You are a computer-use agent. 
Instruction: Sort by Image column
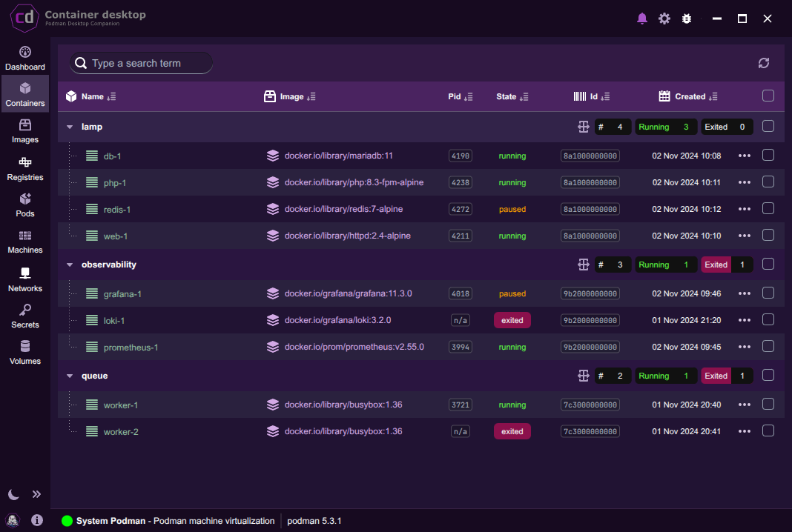311,96
